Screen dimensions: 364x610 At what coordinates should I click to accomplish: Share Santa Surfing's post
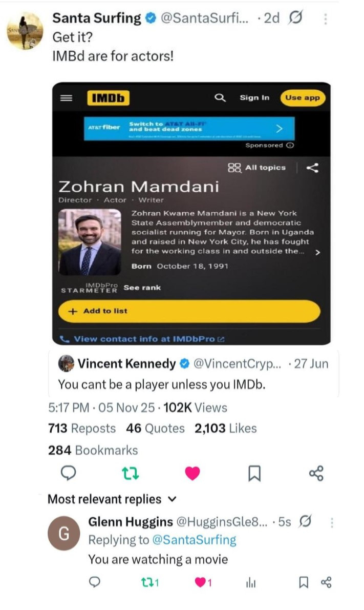click(316, 474)
